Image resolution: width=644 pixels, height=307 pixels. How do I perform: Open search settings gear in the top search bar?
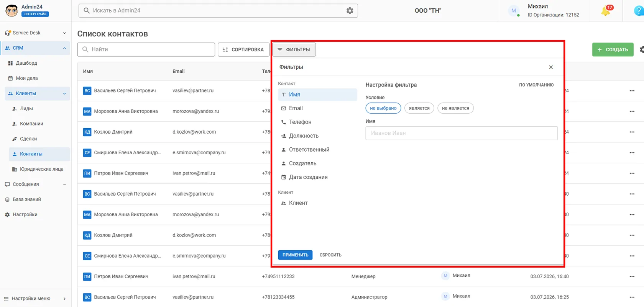(x=350, y=11)
